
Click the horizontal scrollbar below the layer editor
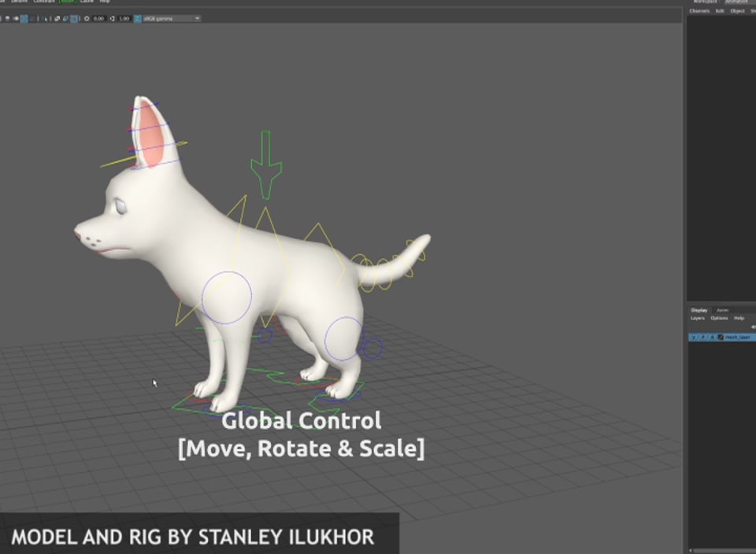click(x=723, y=550)
